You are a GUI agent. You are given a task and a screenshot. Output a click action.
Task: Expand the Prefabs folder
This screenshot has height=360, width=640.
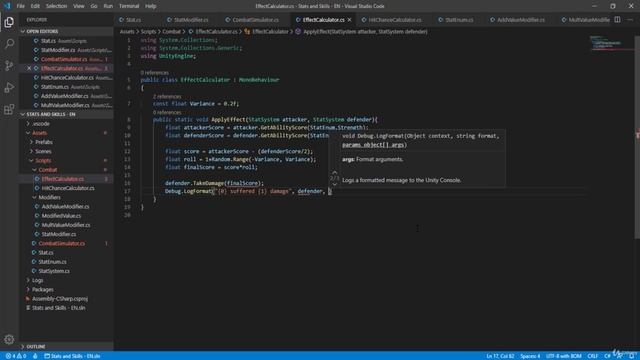pyautogui.click(x=44, y=142)
